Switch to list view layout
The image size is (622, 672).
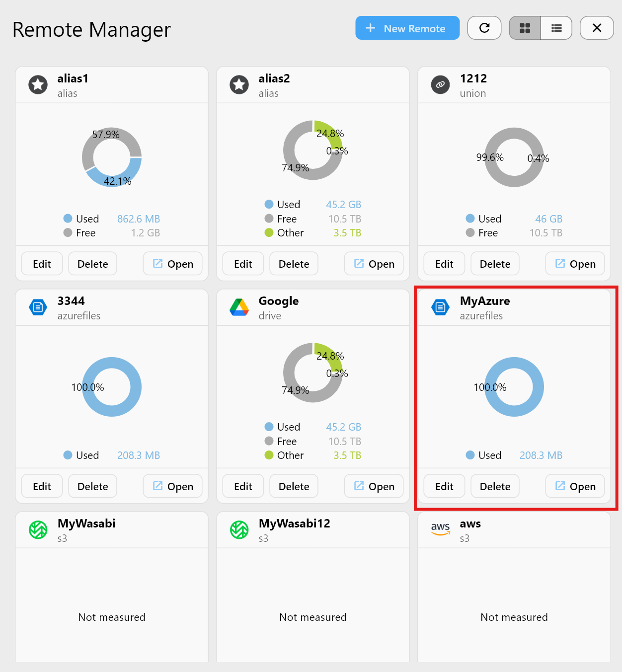556,28
